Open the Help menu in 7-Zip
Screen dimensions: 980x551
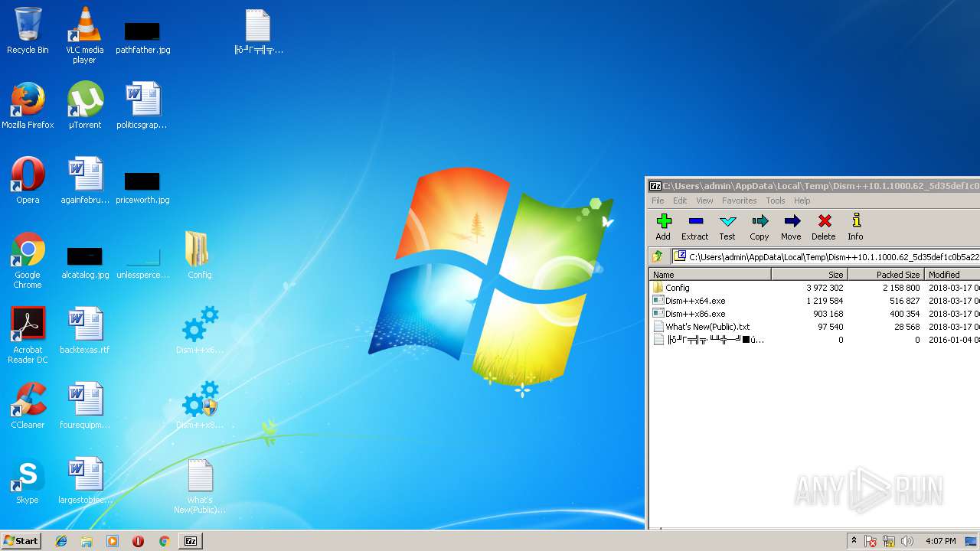coord(802,201)
